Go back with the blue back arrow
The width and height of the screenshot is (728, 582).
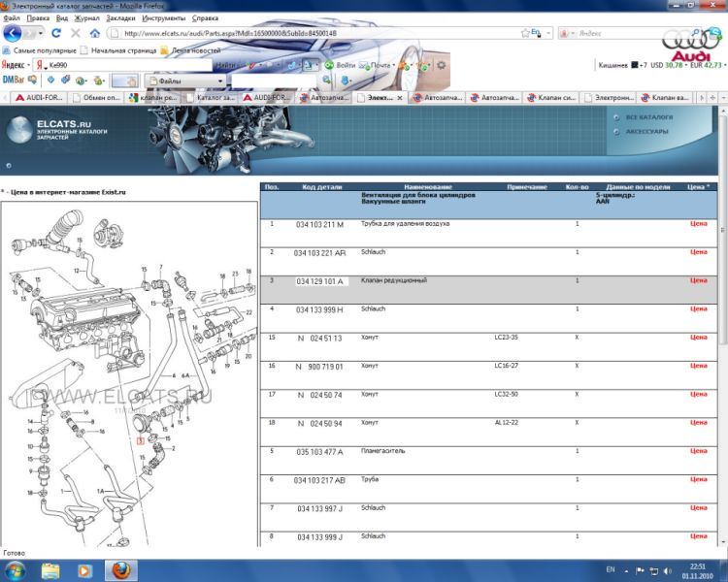(13, 33)
